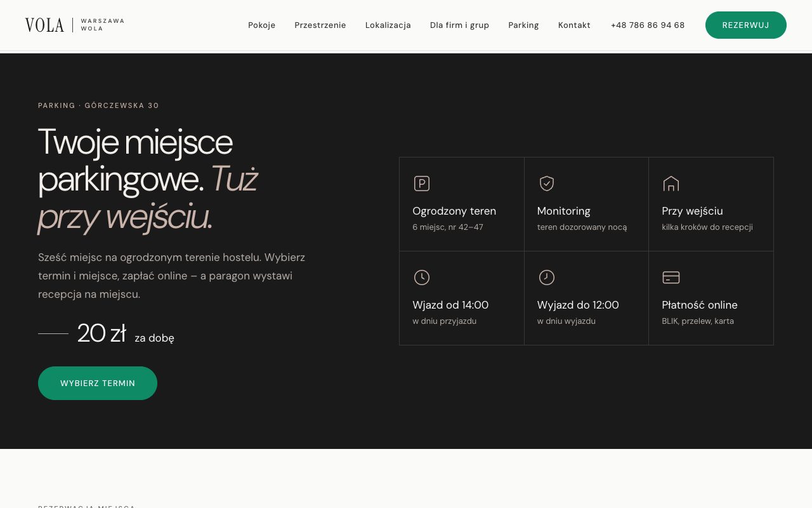Open the Pokoje menu item
This screenshot has width=812, height=508.
(262, 25)
